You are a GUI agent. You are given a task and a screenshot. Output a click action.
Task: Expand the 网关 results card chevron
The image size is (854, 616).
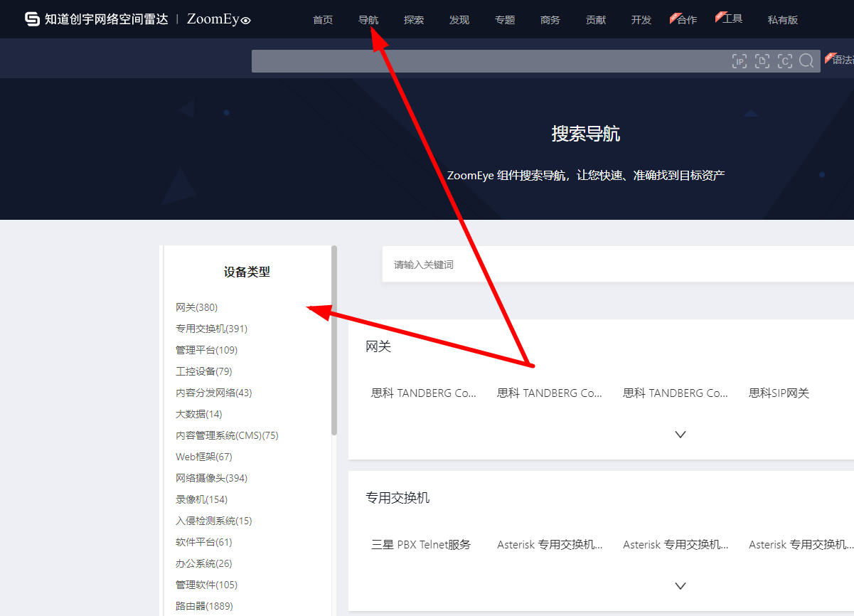click(x=680, y=434)
